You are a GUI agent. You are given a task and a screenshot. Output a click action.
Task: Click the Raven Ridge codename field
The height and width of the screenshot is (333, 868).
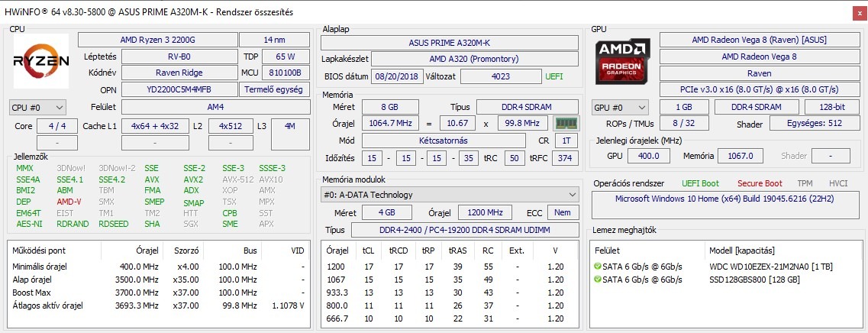pyautogui.click(x=179, y=73)
